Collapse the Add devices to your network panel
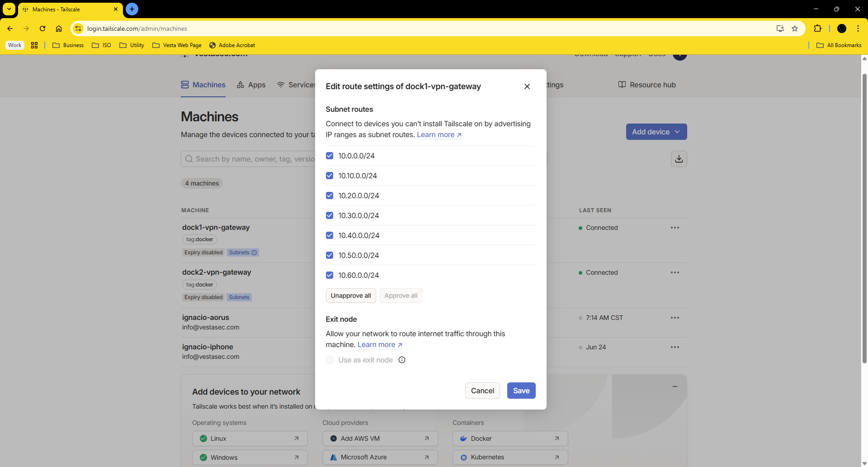Viewport: 868px width, 467px height. [675, 386]
